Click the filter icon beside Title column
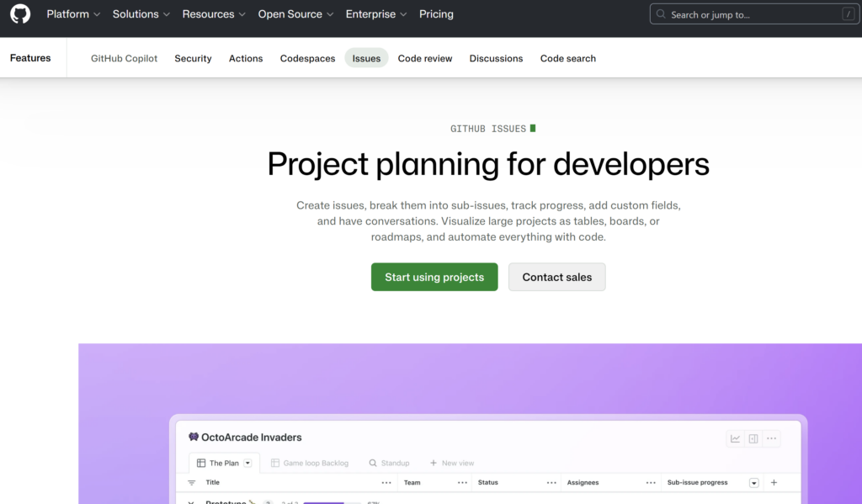This screenshot has width=862, height=504. coord(191,483)
